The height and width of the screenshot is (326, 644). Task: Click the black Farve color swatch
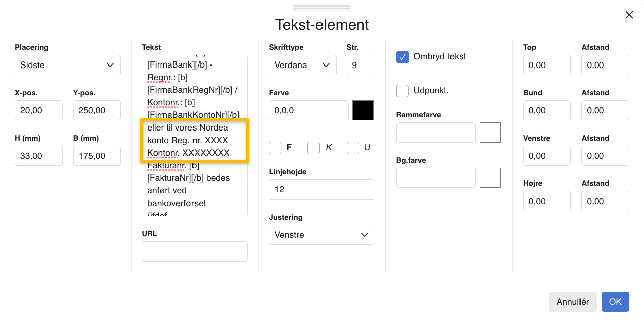click(363, 110)
